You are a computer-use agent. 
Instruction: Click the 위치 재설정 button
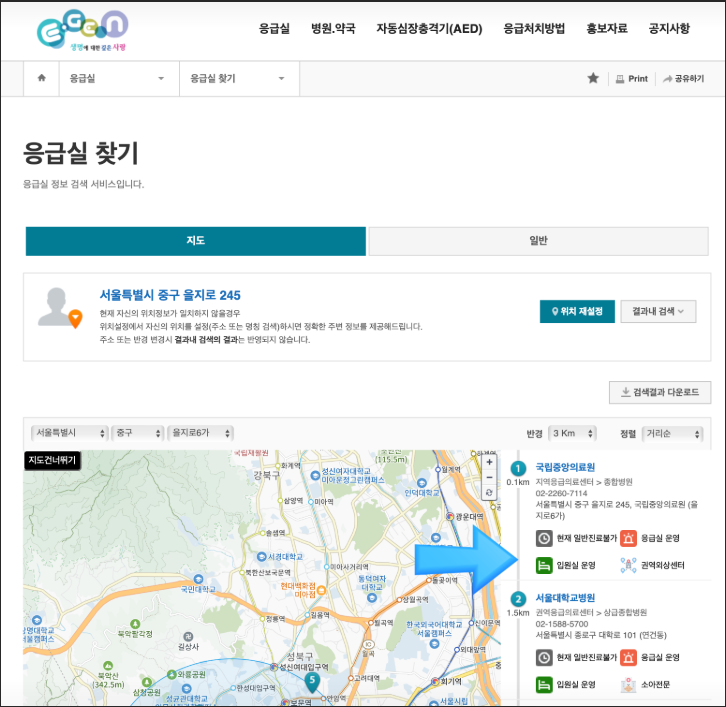(x=576, y=311)
